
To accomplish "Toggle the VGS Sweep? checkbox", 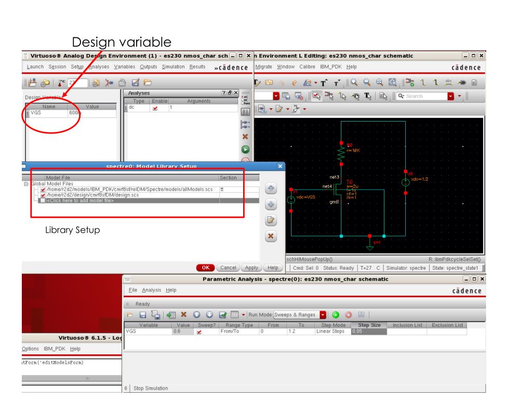I will point(199,331).
